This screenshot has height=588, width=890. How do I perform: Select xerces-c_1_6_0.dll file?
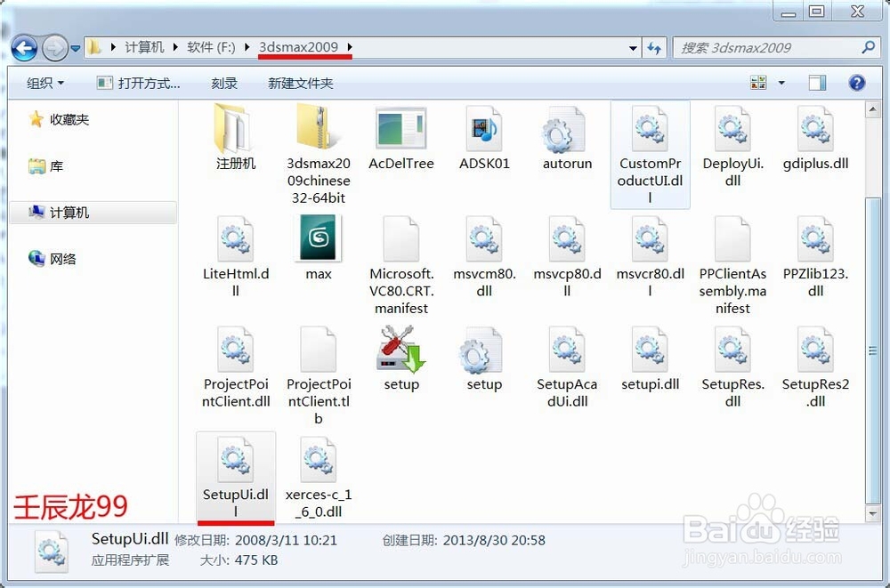pyautogui.click(x=319, y=477)
